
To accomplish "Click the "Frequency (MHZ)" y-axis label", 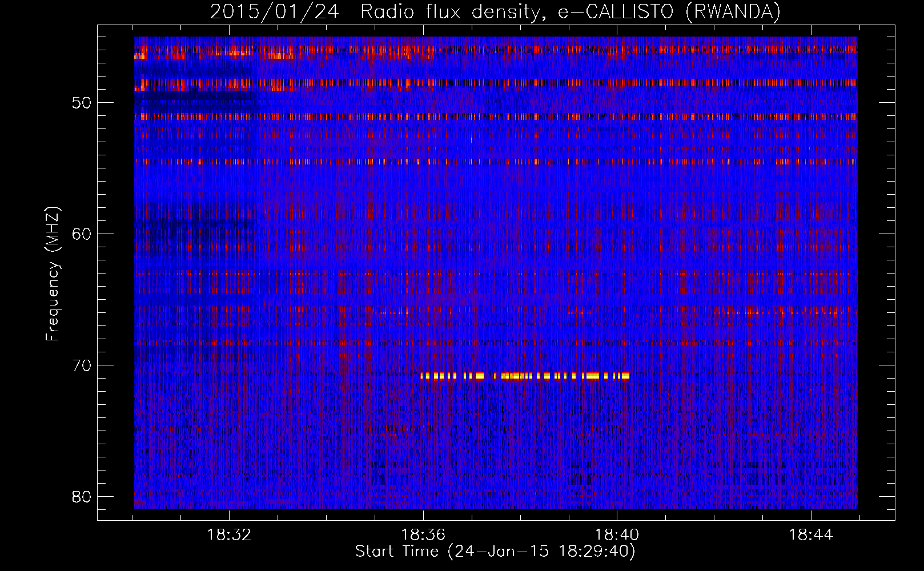I will click(53, 274).
